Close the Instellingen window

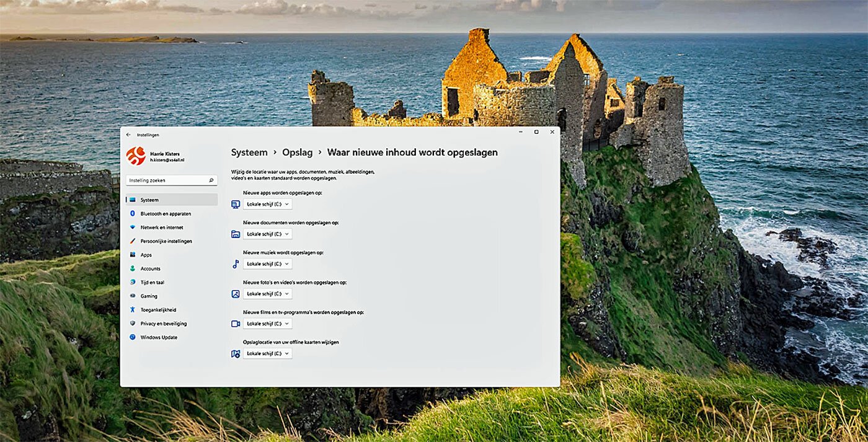[x=551, y=132]
